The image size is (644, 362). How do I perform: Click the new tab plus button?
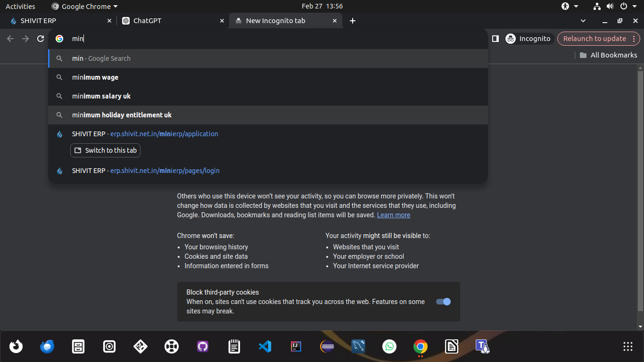pyautogui.click(x=353, y=21)
